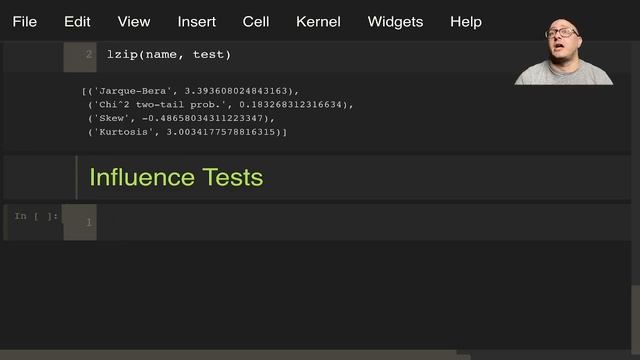This screenshot has height=360, width=640.
Task: Focus the empty code cell input area
Action: coord(363,222)
